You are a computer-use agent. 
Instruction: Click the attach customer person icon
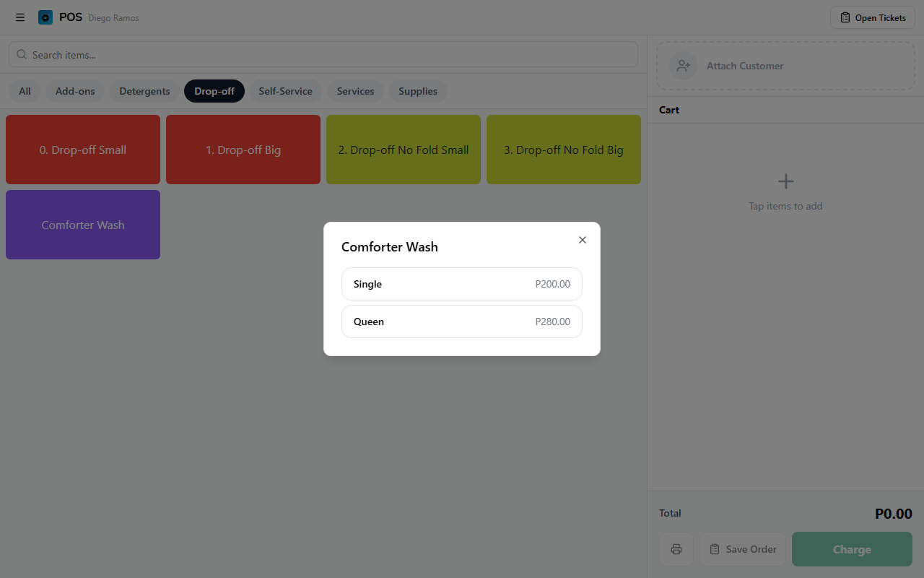[x=683, y=66]
